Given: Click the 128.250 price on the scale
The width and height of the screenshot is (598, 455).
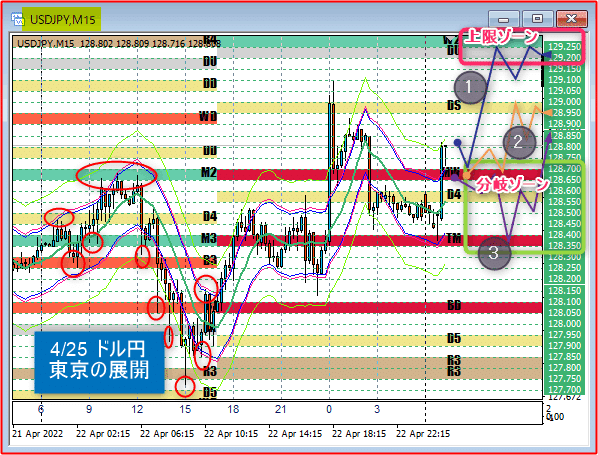Looking at the screenshot, I should [x=565, y=268].
